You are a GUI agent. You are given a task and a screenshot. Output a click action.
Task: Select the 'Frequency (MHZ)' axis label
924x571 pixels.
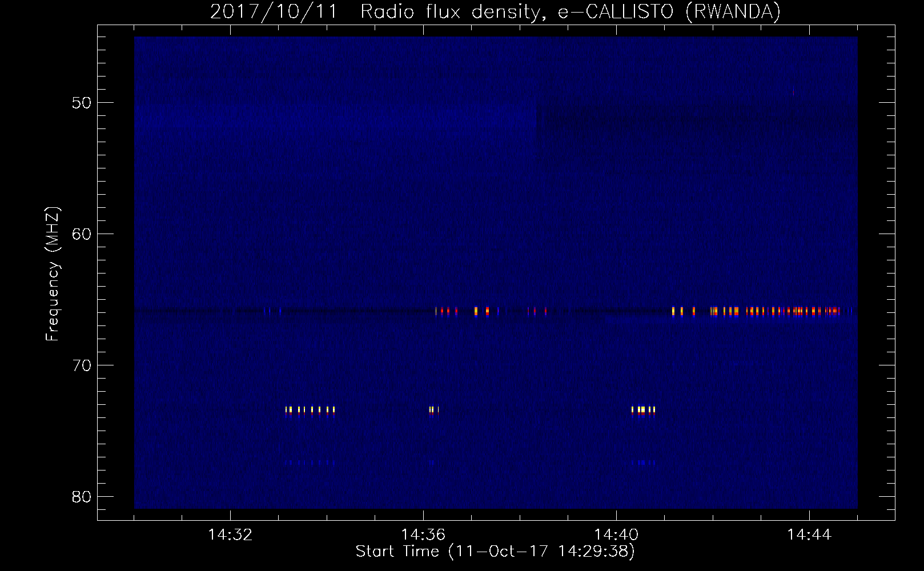pyautogui.click(x=53, y=274)
